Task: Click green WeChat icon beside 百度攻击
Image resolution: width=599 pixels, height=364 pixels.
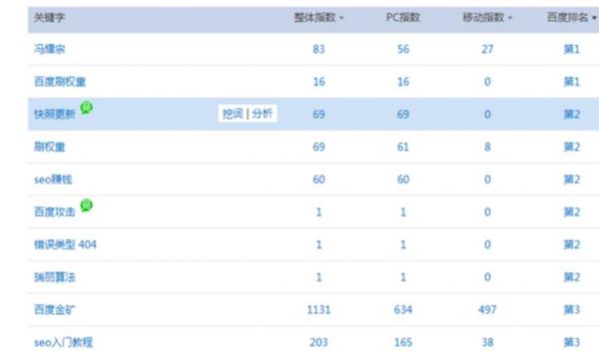Action: 87,205
